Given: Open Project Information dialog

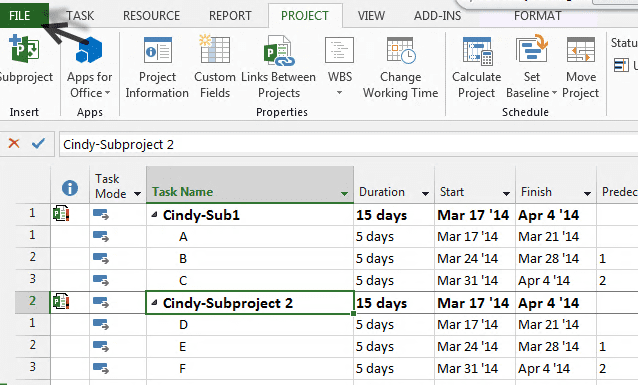Looking at the screenshot, I should click(157, 67).
